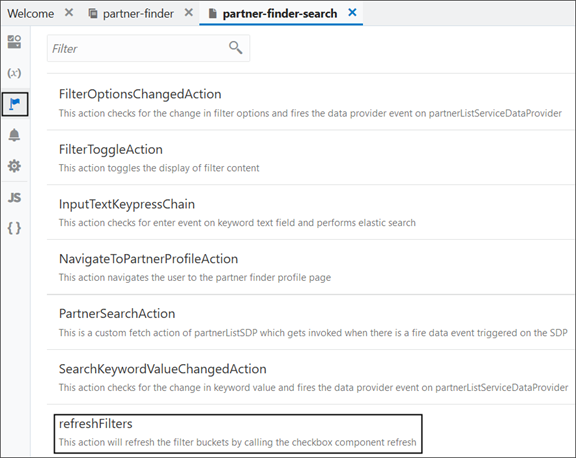Close the partner-finder tab
The width and height of the screenshot is (576, 458).
click(x=188, y=13)
